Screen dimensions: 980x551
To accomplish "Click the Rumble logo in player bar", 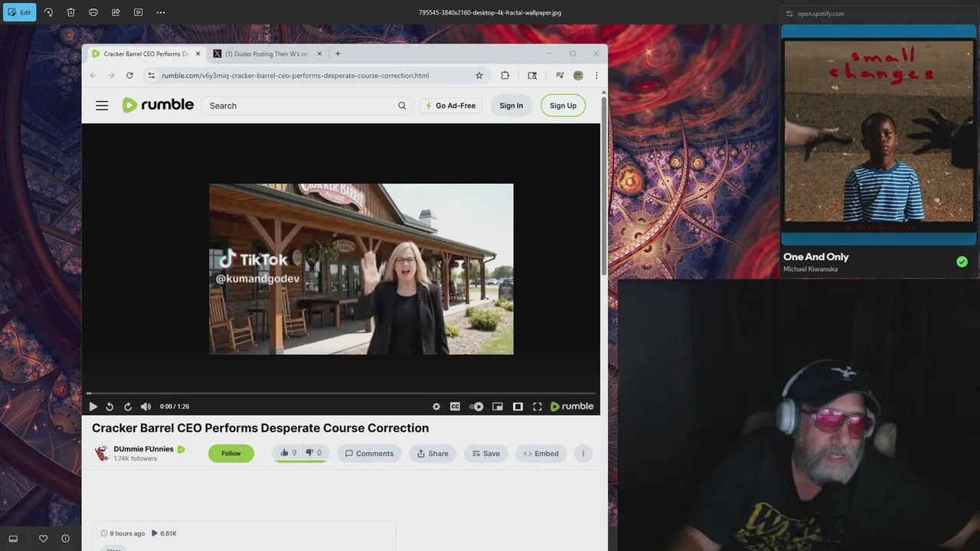I will 572,406.
